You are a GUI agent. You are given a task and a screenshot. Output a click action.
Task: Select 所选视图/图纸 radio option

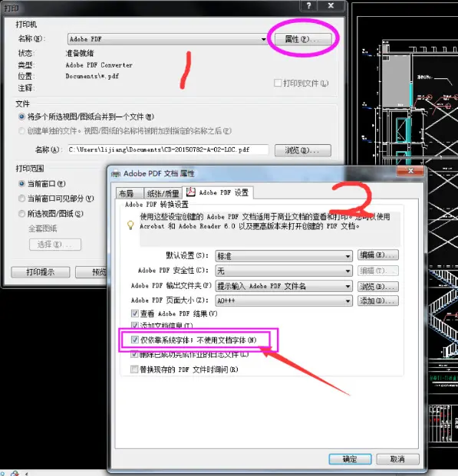[22, 214]
